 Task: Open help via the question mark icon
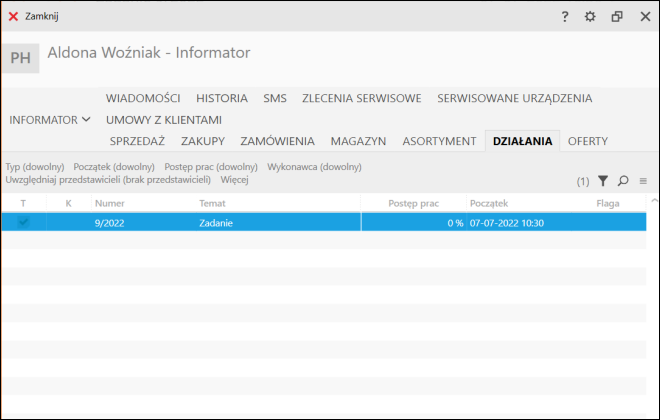click(x=565, y=16)
